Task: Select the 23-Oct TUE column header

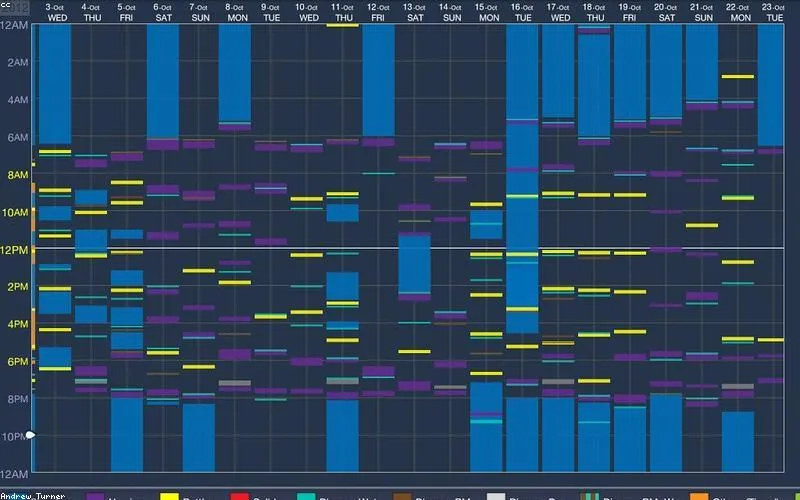Action: click(773, 12)
